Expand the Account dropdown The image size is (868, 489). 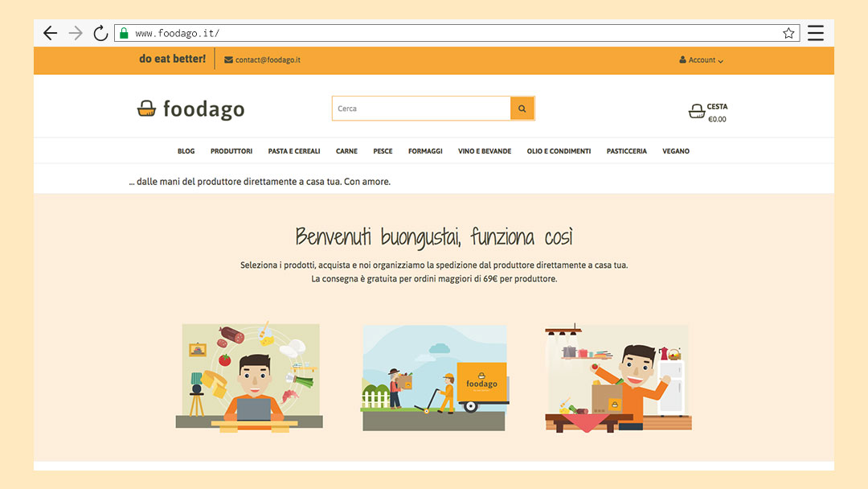click(x=702, y=60)
